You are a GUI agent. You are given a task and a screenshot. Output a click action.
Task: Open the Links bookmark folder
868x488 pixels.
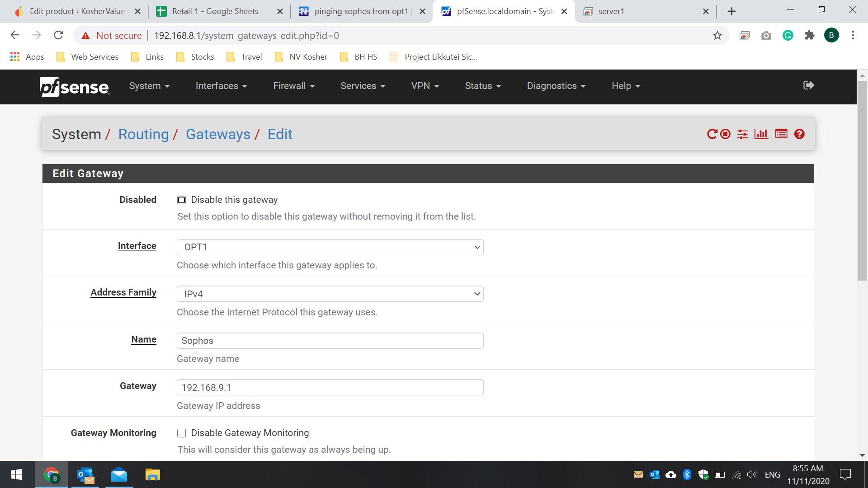coord(147,57)
